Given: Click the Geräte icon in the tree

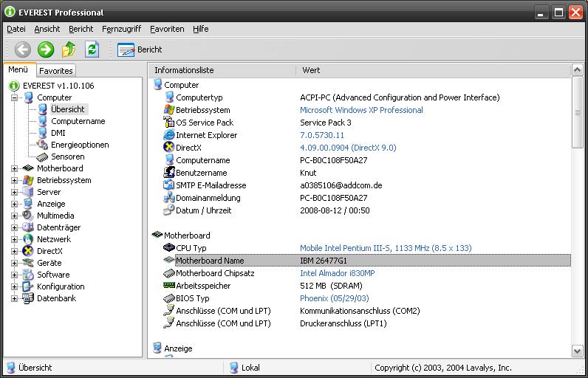Looking at the screenshot, I should (x=28, y=263).
